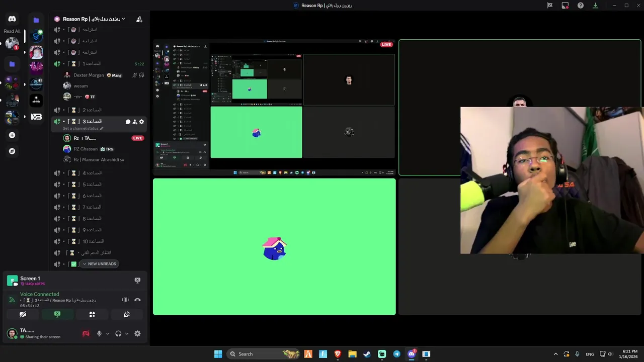Click ENG language indicator in tray
This screenshot has width=644, height=362.
point(590,354)
